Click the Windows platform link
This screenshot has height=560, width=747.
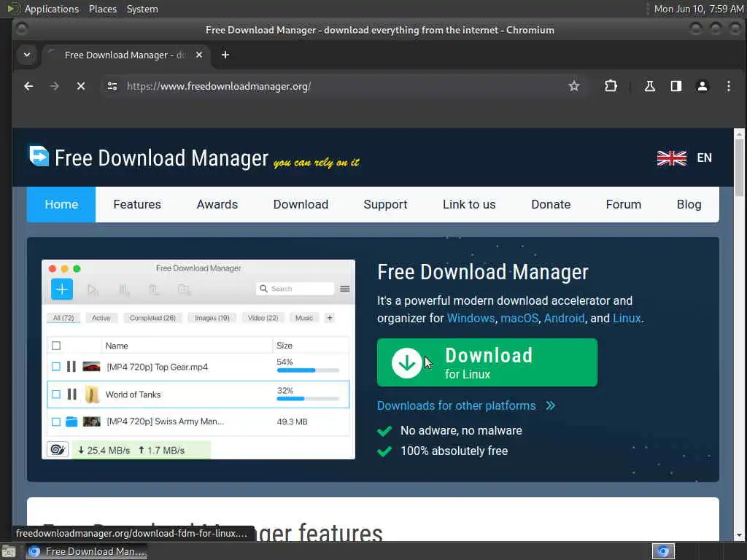[x=471, y=318]
